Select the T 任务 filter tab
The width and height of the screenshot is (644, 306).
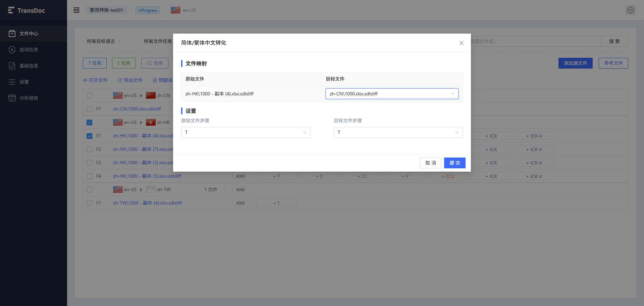tap(95, 63)
